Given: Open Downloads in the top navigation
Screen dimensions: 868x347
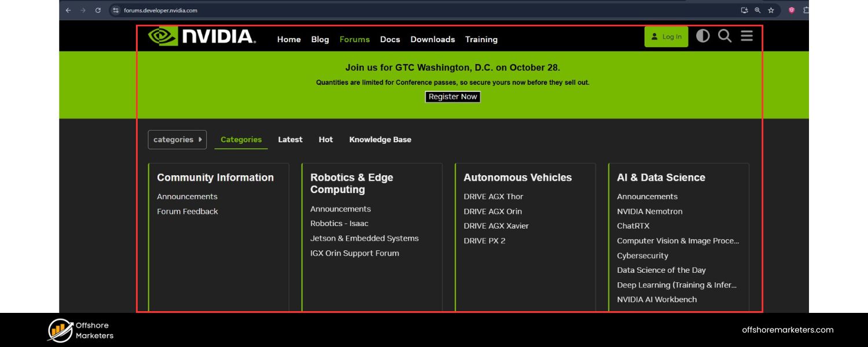Looking at the screenshot, I should (432, 39).
